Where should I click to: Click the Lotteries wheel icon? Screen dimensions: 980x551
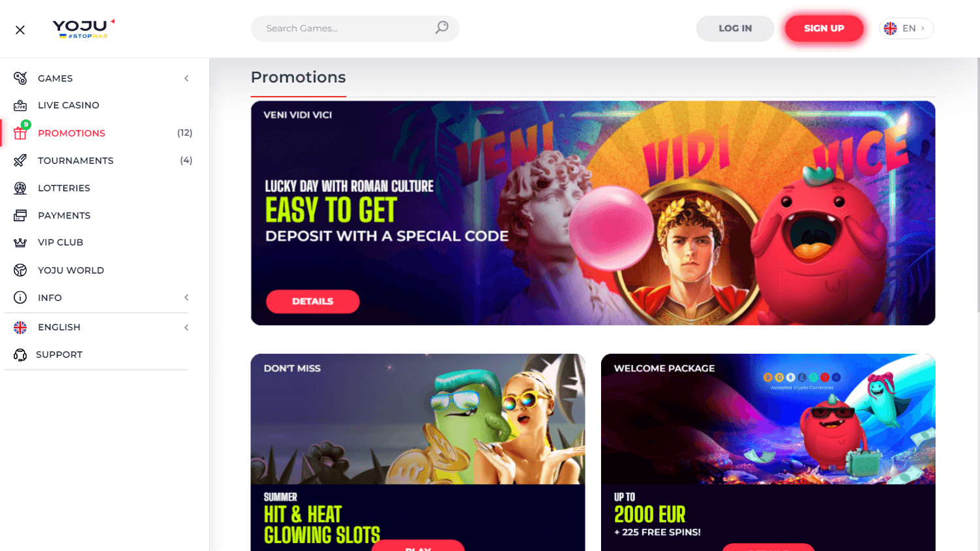[20, 188]
